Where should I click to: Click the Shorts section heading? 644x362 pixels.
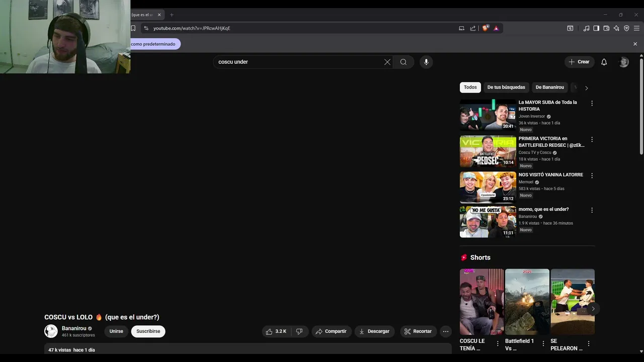tap(480, 257)
